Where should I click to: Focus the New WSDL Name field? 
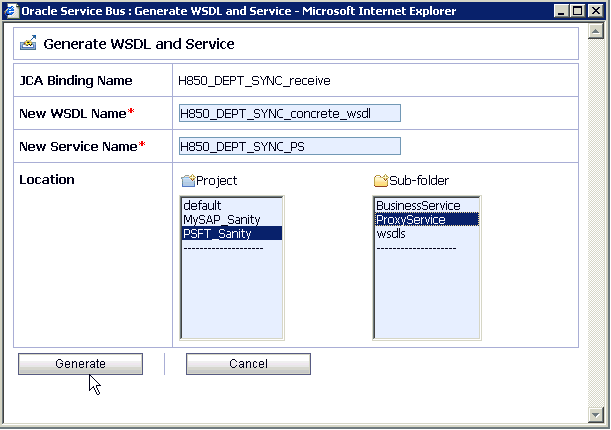coord(290,113)
